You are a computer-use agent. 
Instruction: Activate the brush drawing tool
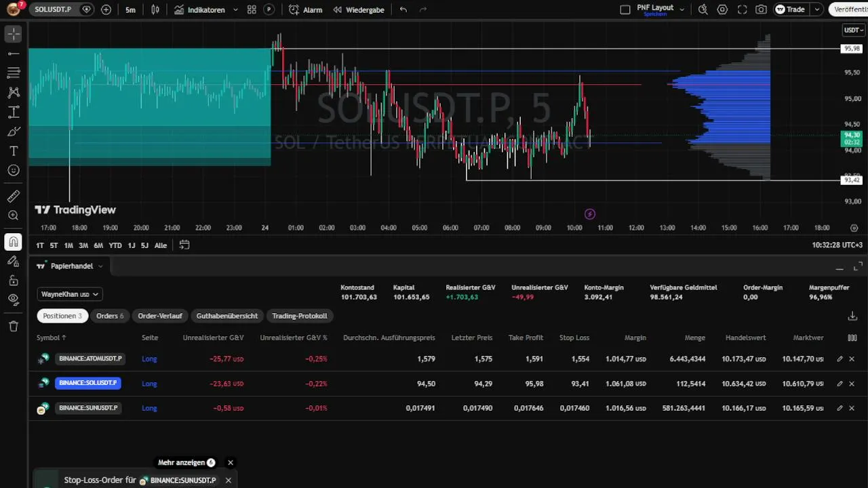tap(14, 131)
